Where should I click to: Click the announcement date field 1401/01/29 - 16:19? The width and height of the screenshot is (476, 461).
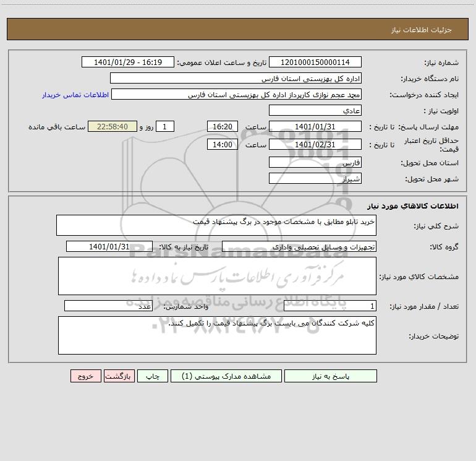128,62
